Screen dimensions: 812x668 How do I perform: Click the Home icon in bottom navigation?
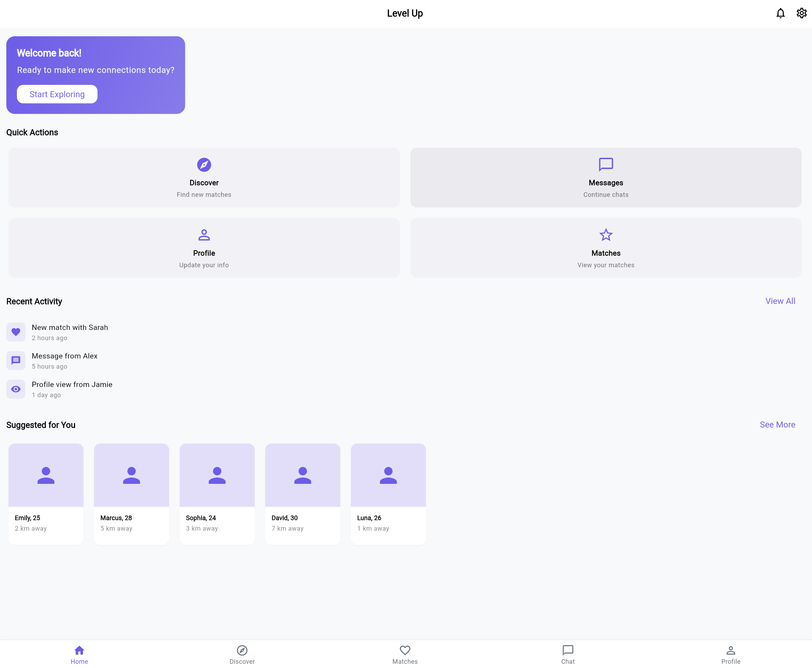79,650
